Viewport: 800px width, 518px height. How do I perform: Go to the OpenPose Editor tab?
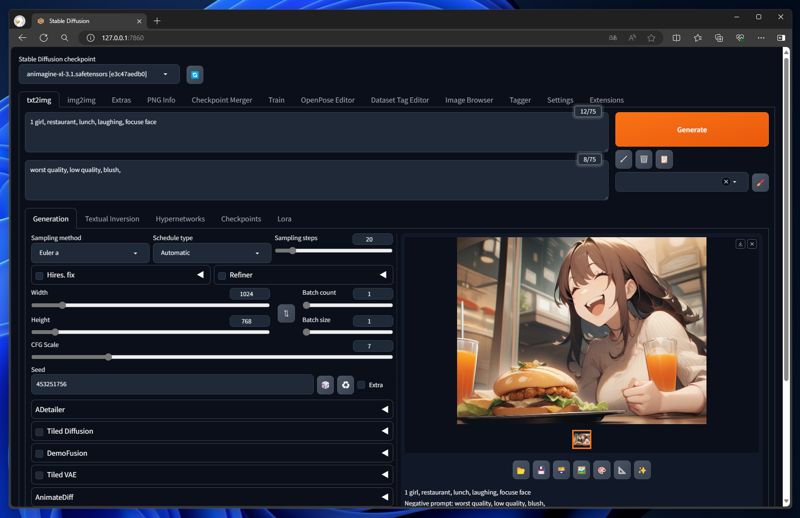coord(328,100)
